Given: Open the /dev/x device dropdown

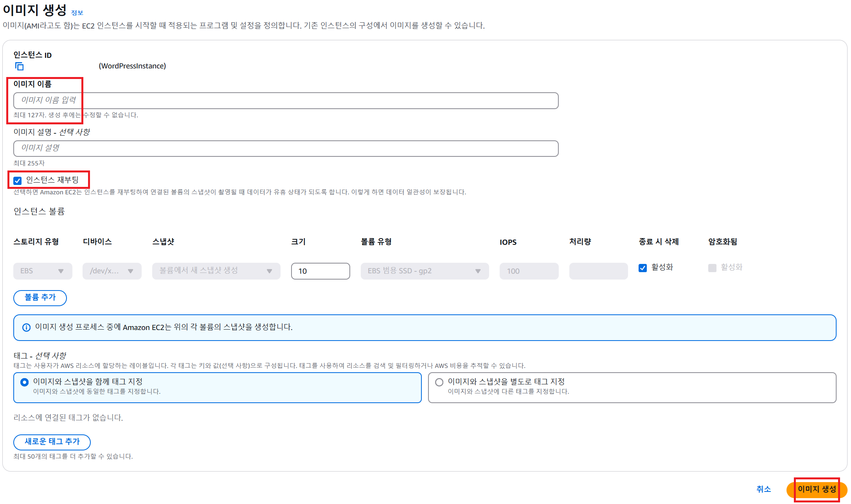Looking at the screenshot, I should [112, 271].
